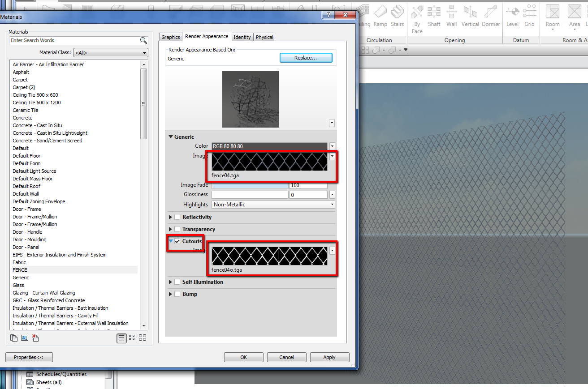Click the Glossiness slider bar
The width and height of the screenshot is (588, 389).
[250, 195]
